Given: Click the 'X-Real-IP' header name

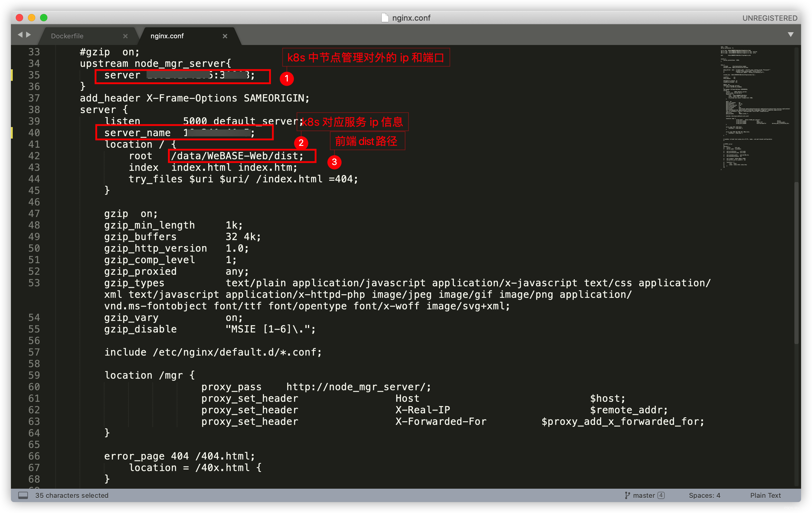Looking at the screenshot, I should tap(422, 410).
